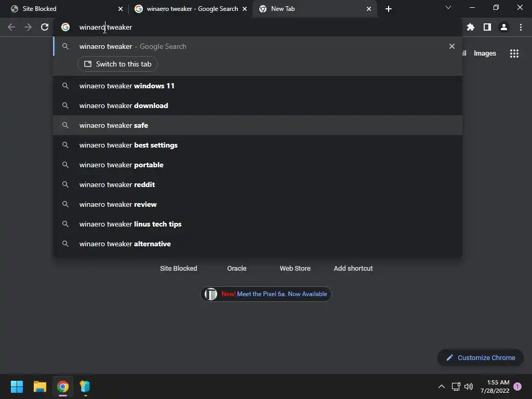Open the Site Blocked shortcut

click(179, 269)
